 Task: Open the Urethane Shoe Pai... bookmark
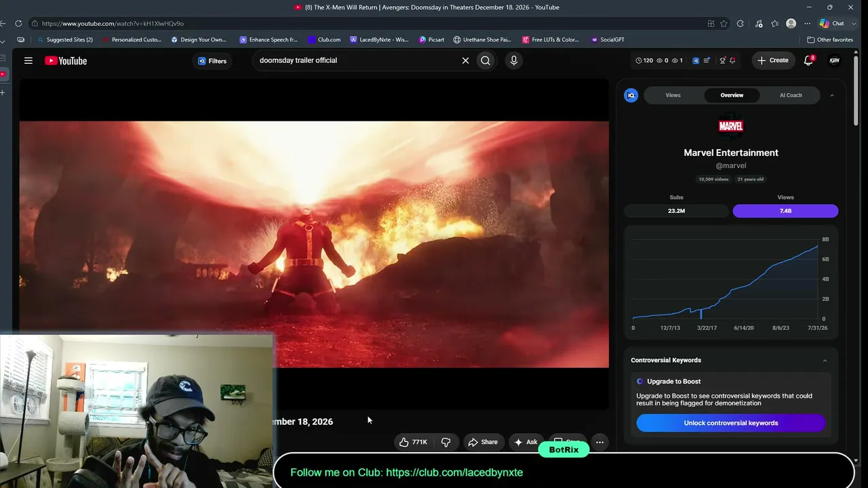(x=482, y=40)
